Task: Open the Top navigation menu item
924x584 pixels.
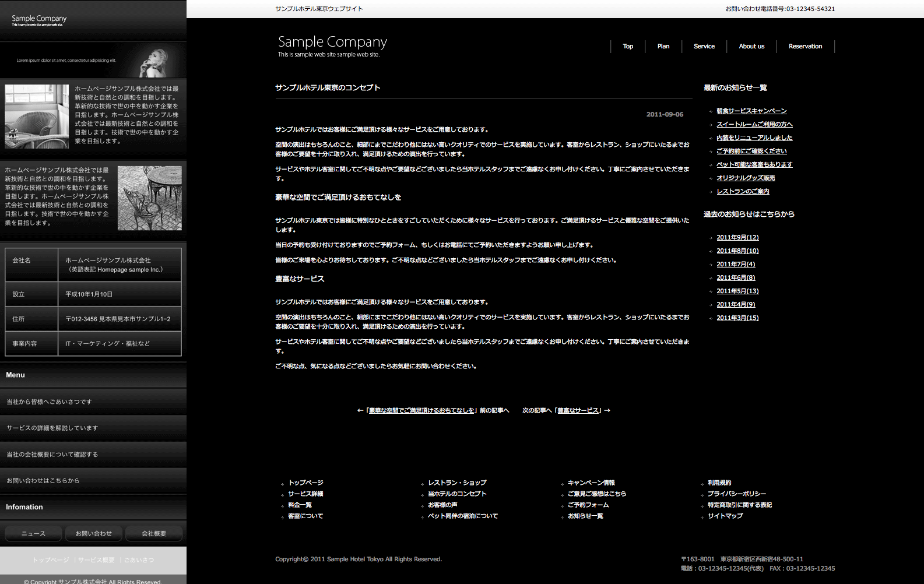Action: click(x=627, y=47)
